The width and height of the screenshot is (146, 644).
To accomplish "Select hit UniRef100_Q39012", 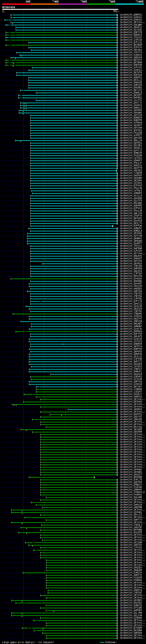I will (x=131, y=17).
